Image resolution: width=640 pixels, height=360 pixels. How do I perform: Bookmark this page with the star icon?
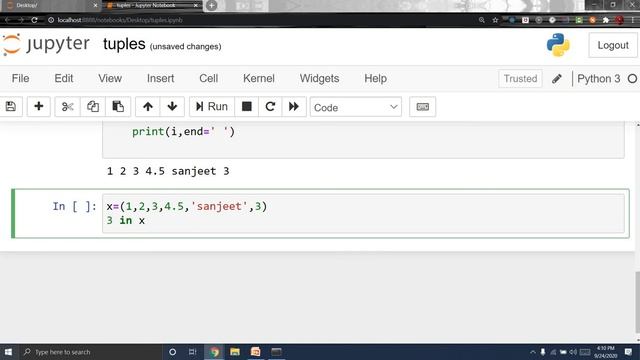495,20
